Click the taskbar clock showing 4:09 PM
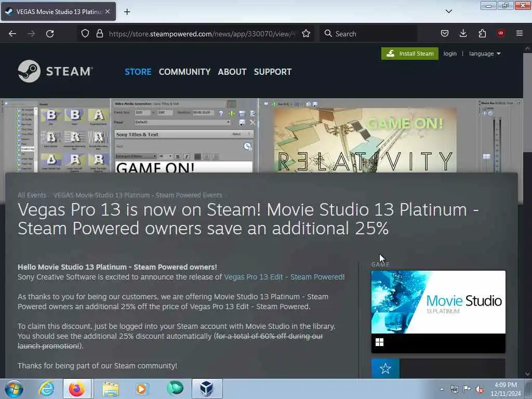The image size is (532, 399). point(506,389)
